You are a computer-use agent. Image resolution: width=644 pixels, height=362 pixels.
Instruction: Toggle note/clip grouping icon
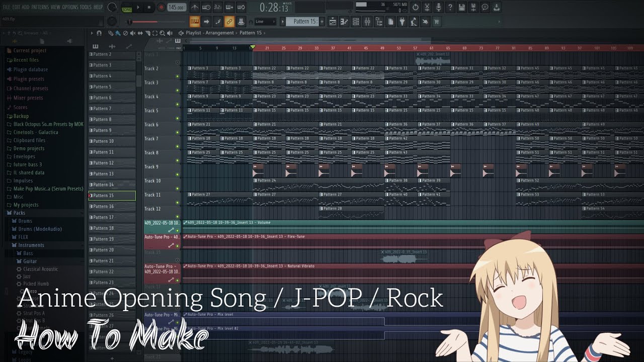(x=217, y=22)
